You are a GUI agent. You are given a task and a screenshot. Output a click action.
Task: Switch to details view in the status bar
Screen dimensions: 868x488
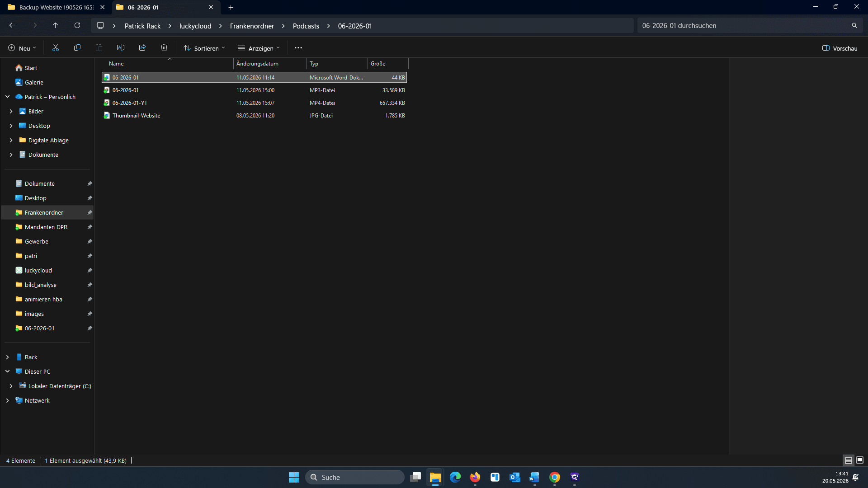pos(849,460)
